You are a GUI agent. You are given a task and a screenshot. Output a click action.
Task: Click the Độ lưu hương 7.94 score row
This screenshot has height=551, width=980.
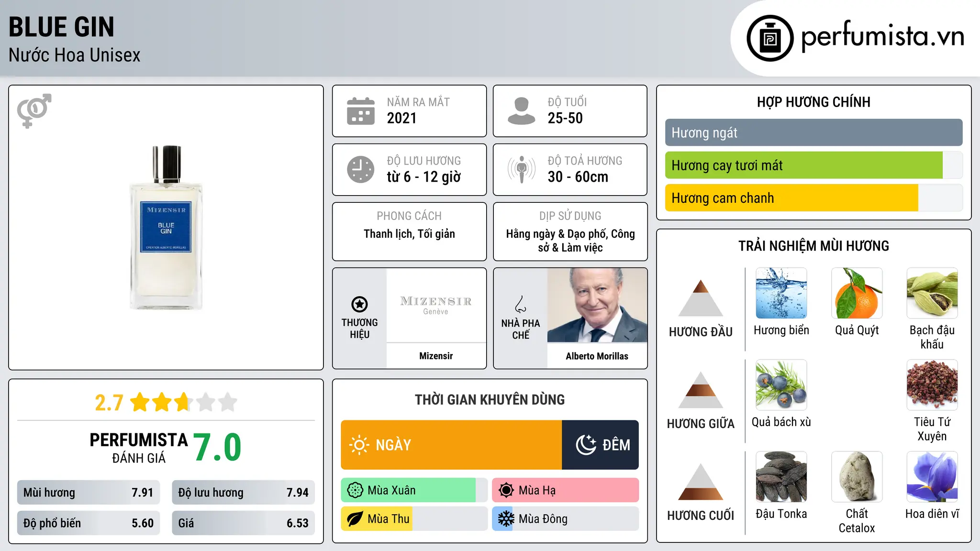(x=243, y=492)
